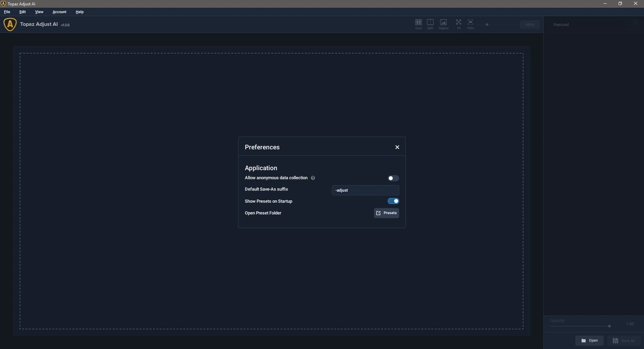This screenshot has width=644, height=349.
Task: Minimize the Topaz Adjust AI window
Action: [605, 3]
